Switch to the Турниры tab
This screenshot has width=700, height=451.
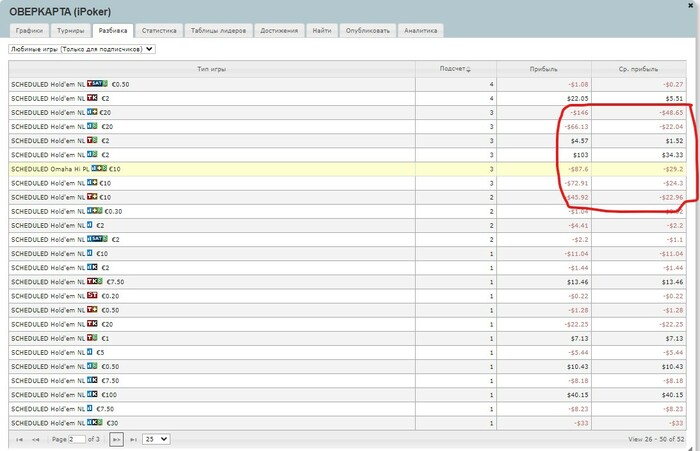71,31
